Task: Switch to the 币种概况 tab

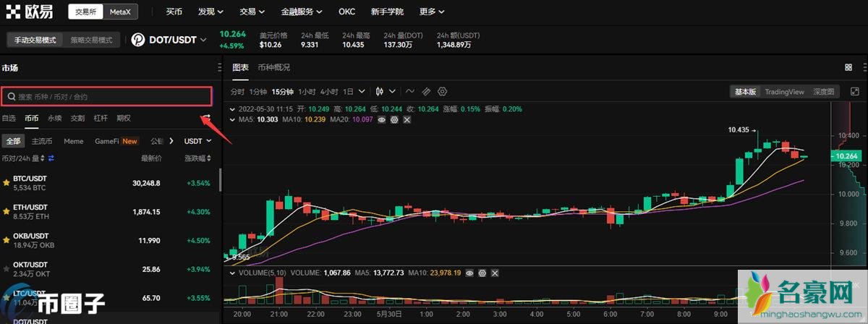Action: (x=273, y=67)
